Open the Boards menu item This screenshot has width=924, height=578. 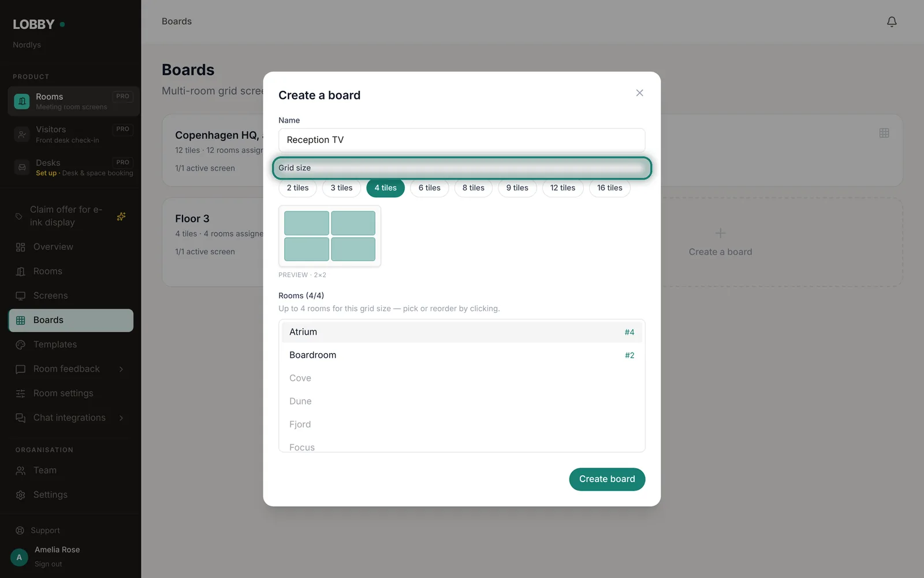tap(71, 320)
